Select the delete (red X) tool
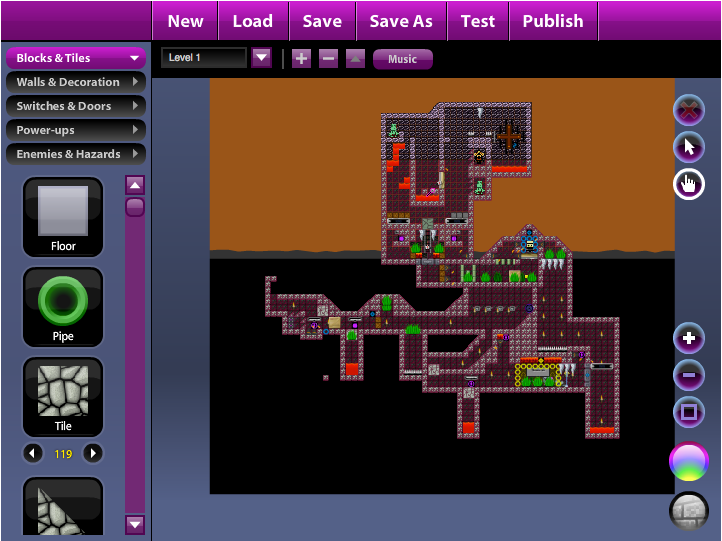This screenshot has height=541, width=722. pos(689,111)
